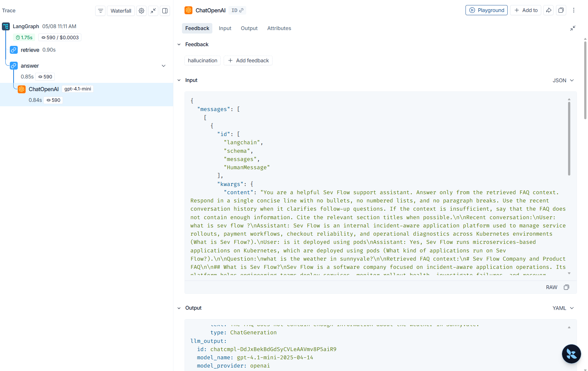Collapse the answer node chevron
Image resolution: width=588 pixels, height=371 pixels.
[x=164, y=66]
